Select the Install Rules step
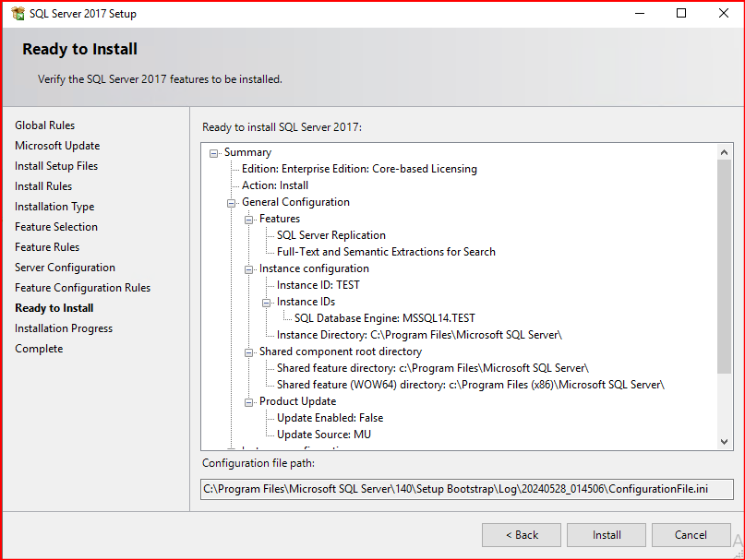 point(43,186)
